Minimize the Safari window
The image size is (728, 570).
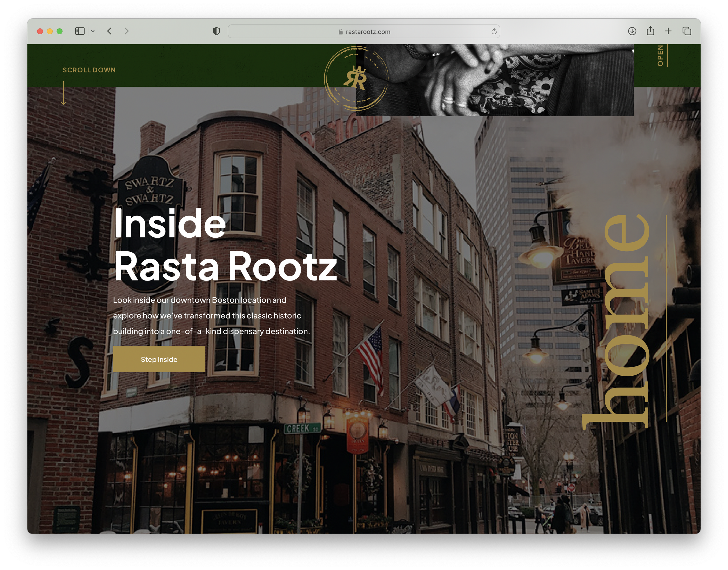(50, 31)
